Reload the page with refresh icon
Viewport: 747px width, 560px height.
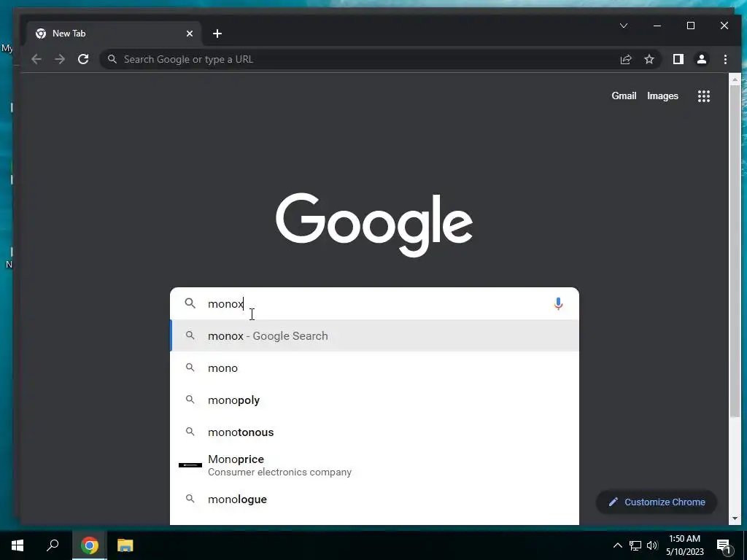(83, 59)
